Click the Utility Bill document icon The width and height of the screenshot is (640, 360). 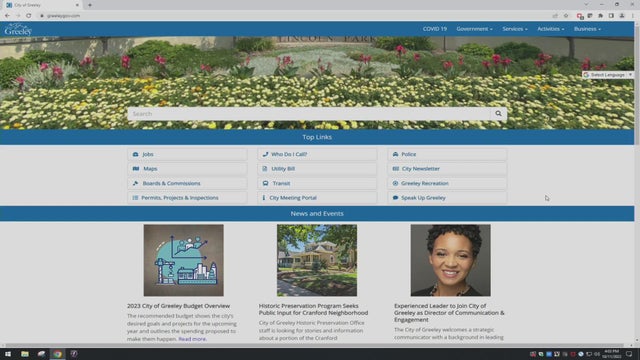tap(265, 169)
